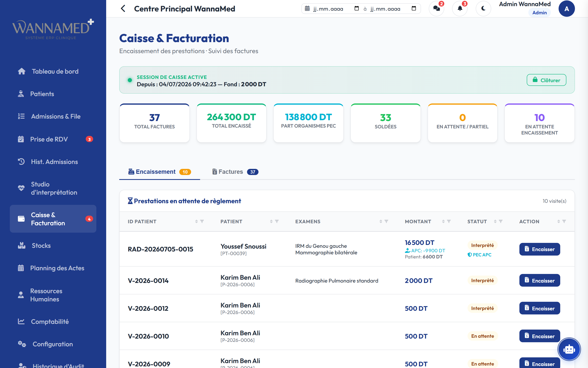Viewport: 588px width, 368px height.
Task: Filter the STATUT column
Action: click(x=501, y=221)
